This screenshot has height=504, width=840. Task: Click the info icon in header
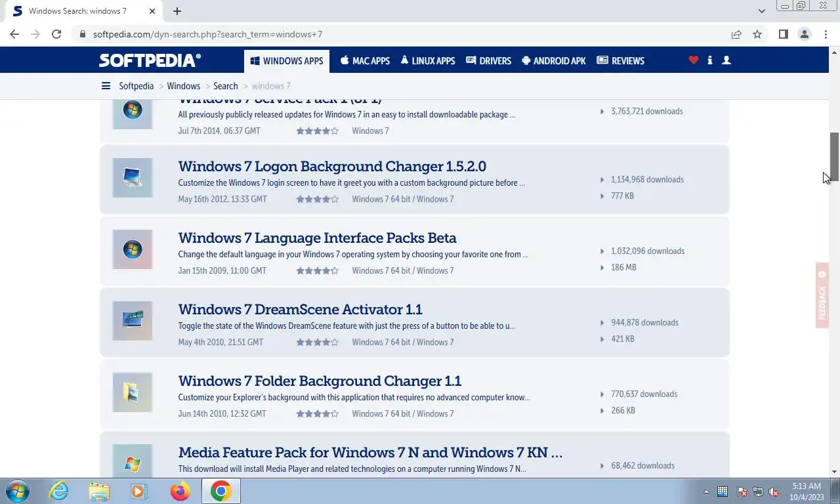click(709, 60)
